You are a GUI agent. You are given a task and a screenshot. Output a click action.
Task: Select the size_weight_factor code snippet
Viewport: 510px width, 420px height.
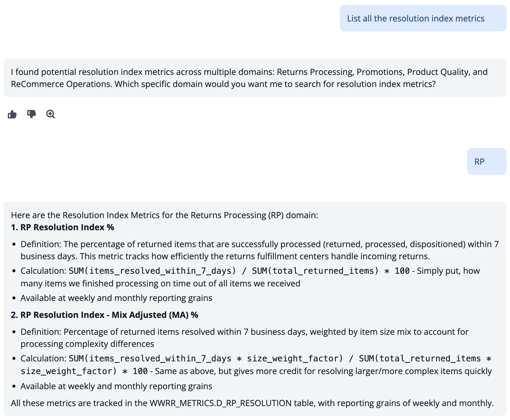pos(292,358)
